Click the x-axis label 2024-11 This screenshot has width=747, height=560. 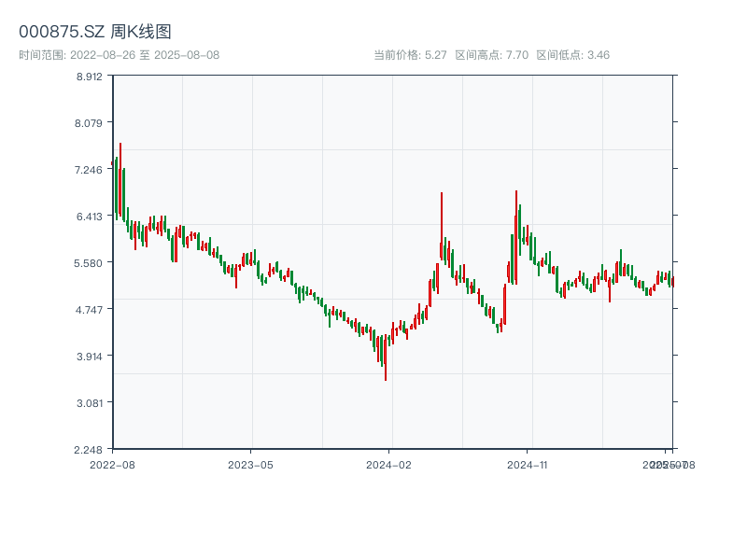click(x=527, y=465)
